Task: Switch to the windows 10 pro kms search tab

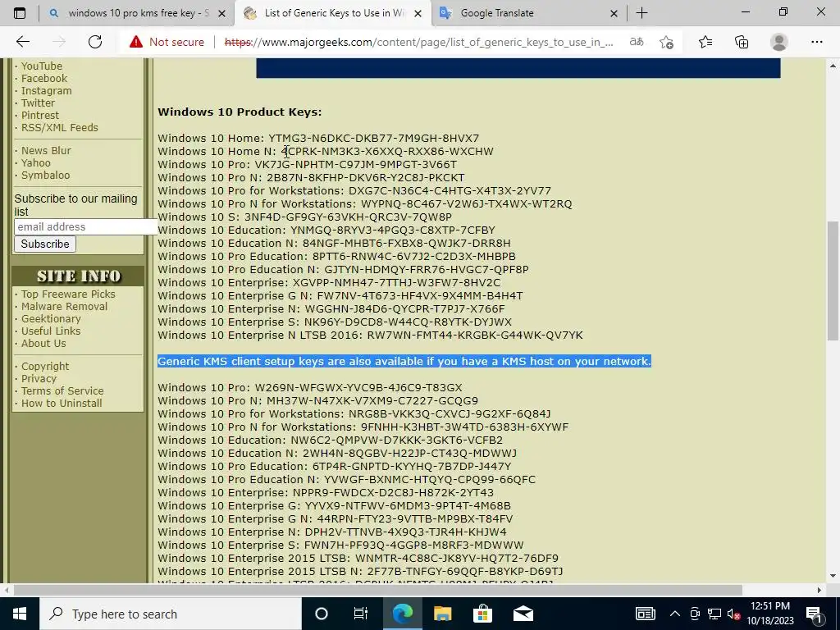Action: pos(137,13)
